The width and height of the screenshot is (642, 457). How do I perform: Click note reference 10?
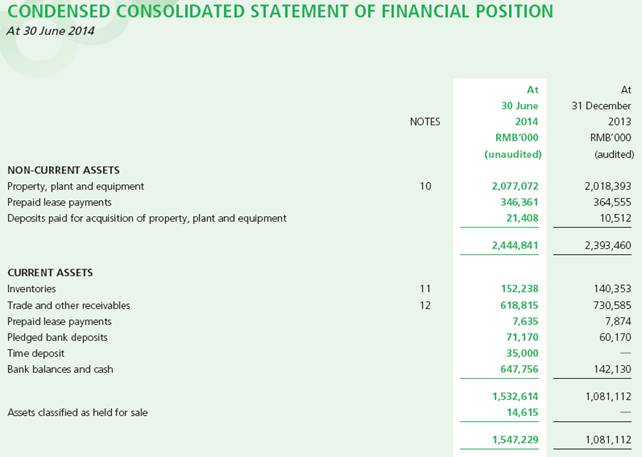coord(426,186)
